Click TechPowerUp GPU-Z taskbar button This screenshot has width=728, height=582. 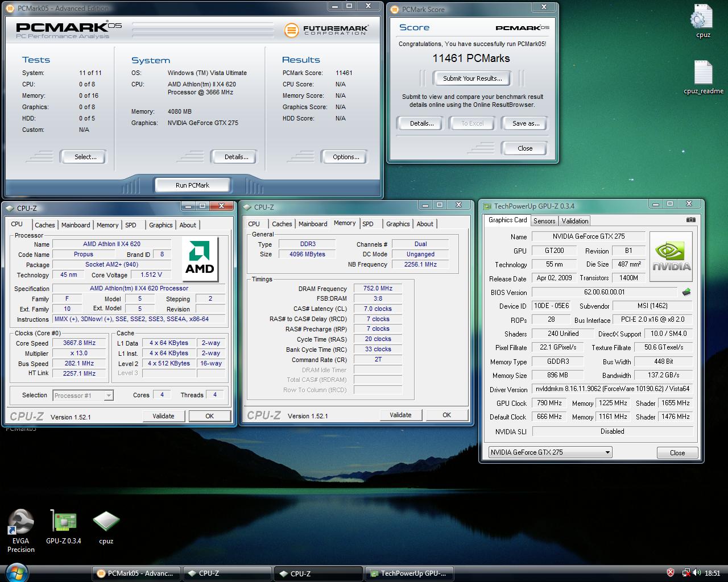pos(409,573)
